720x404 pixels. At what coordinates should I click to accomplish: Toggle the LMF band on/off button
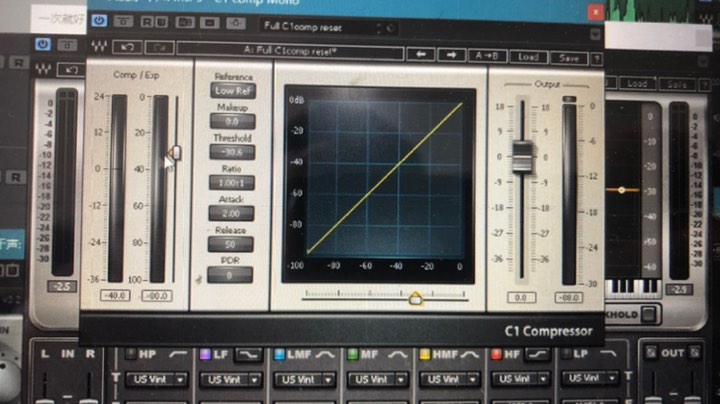click(x=279, y=354)
